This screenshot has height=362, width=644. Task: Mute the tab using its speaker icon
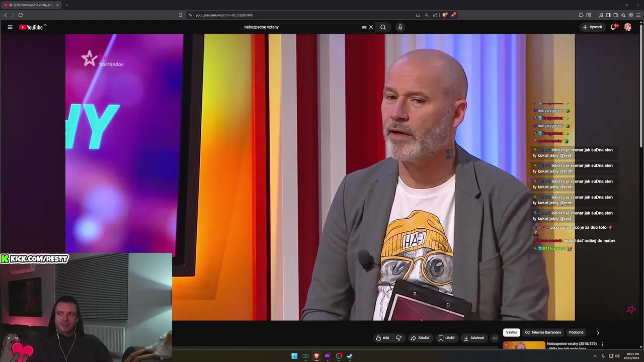tap(11, 5)
